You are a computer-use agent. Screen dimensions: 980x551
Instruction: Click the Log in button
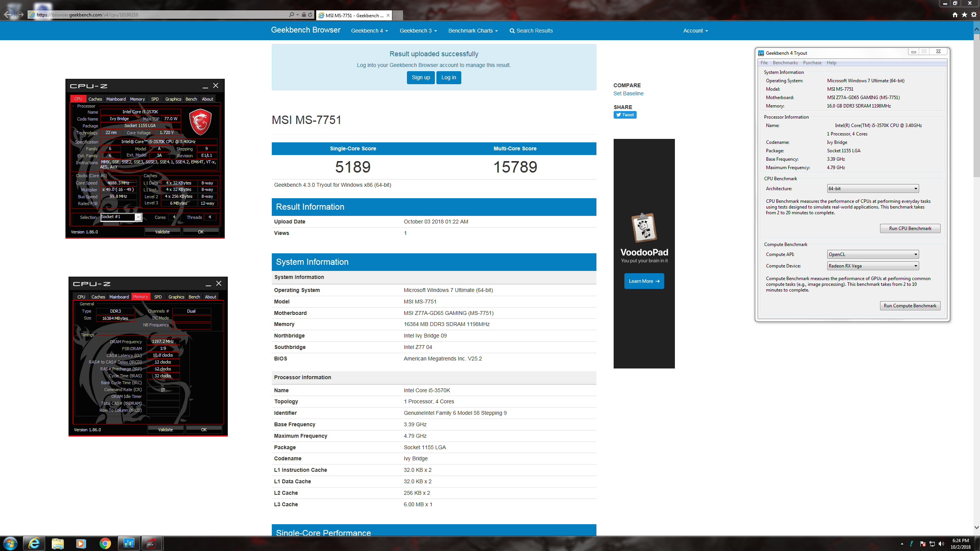(449, 77)
